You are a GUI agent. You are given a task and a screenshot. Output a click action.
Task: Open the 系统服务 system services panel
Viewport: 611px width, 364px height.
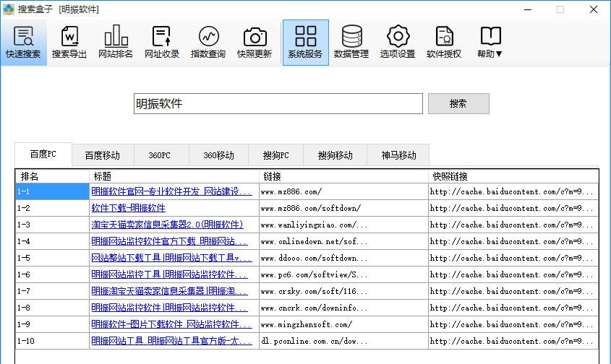[305, 43]
